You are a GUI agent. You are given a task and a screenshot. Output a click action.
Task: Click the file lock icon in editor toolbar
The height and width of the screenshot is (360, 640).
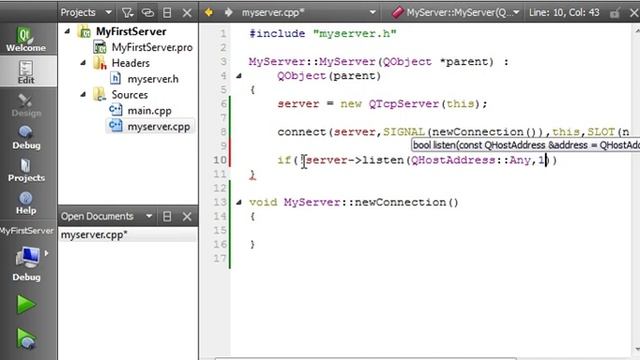(615, 13)
